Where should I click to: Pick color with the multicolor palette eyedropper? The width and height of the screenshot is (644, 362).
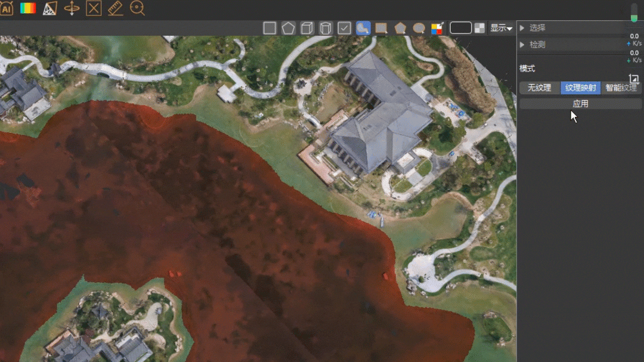(437, 28)
